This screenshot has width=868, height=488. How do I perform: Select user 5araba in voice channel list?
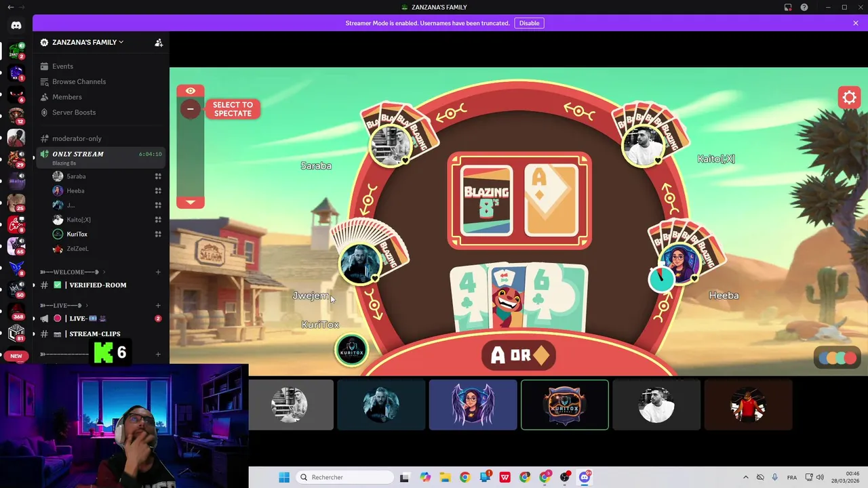76,176
